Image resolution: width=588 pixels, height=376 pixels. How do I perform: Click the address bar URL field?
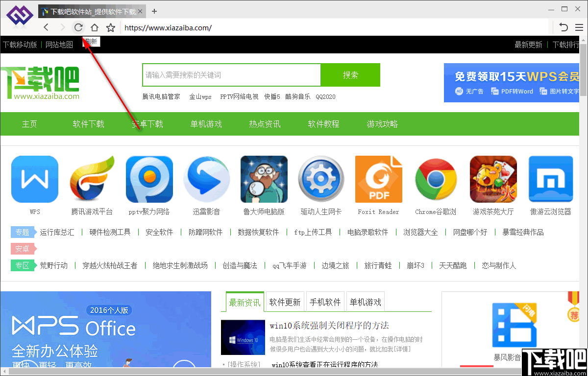click(336, 28)
